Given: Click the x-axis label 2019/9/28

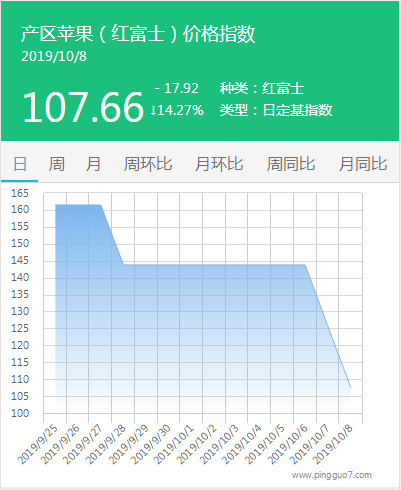Looking at the screenshot, I should coord(105,444).
